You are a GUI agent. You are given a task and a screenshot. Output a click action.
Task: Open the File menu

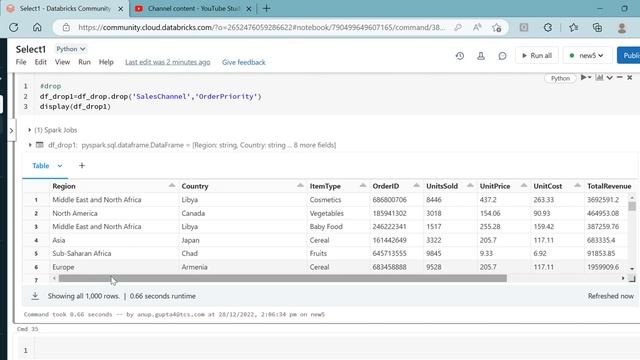(21, 62)
